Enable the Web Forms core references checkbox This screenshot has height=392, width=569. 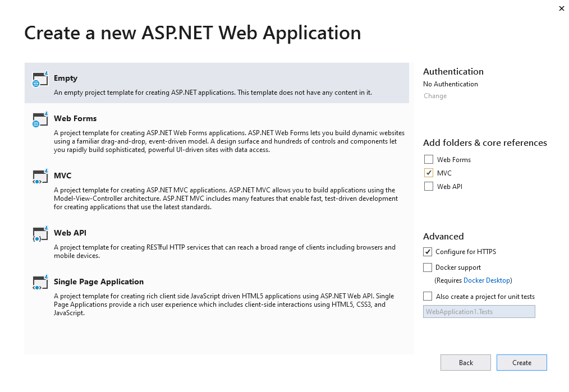tap(429, 160)
